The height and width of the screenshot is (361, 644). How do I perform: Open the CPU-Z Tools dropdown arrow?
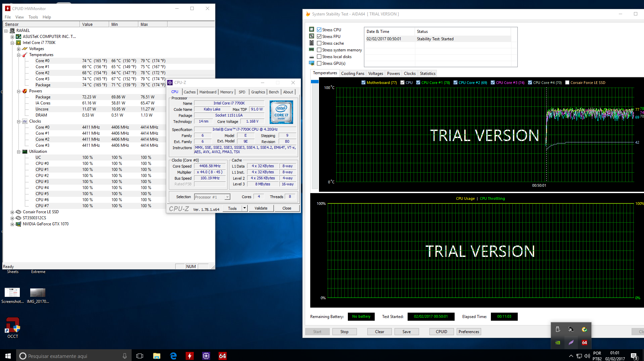coord(244,208)
